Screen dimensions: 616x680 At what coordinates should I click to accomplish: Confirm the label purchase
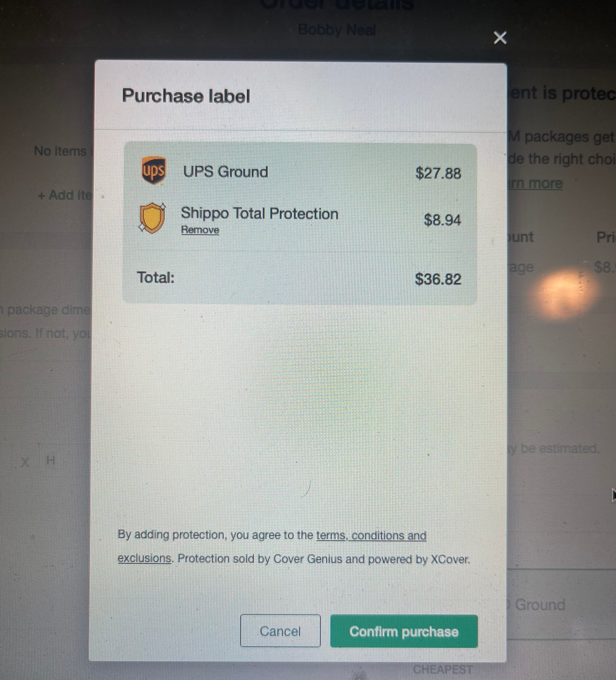coord(404,631)
